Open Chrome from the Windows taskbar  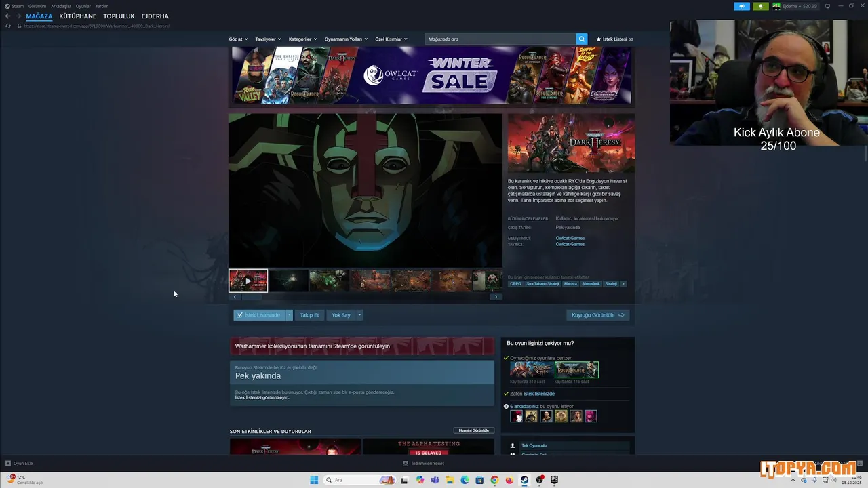pos(494,480)
